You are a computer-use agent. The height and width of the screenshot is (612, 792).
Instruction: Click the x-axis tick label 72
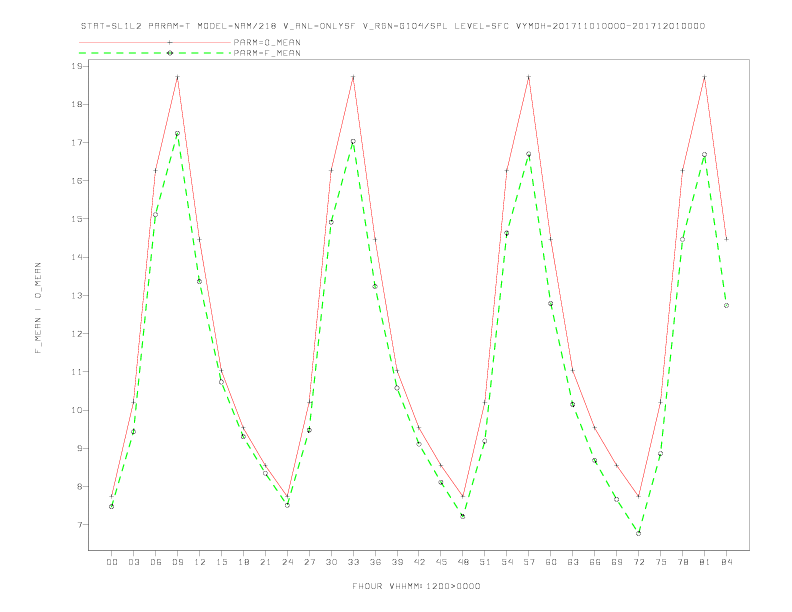(638, 562)
